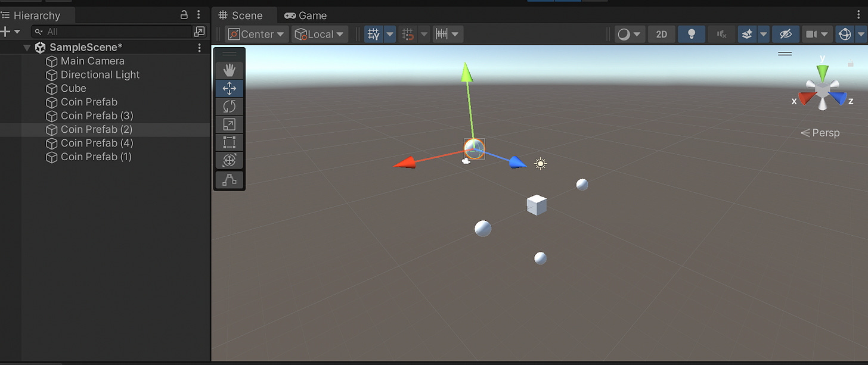Screen dimensions: 868x365
Task: Toggle grid snapping button
Action: pyautogui.click(x=408, y=35)
